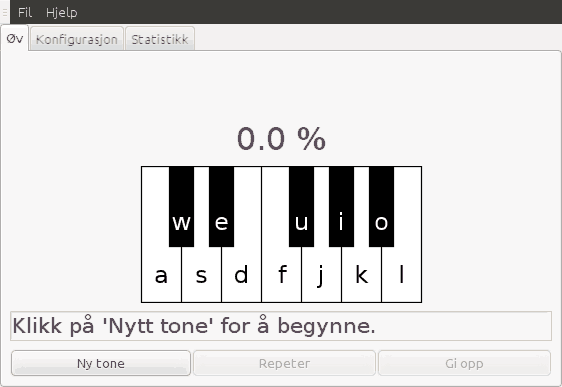Play the black piano key labeled e
The width and height of the screenshot is (562, 387).
[222, 207]
